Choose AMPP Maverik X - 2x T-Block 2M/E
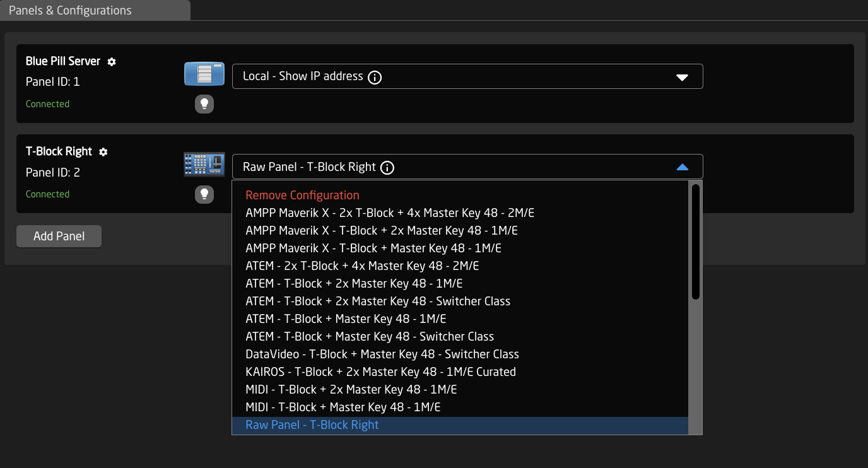The height and width of the screenshot is (468, 868). click(390, 213)
